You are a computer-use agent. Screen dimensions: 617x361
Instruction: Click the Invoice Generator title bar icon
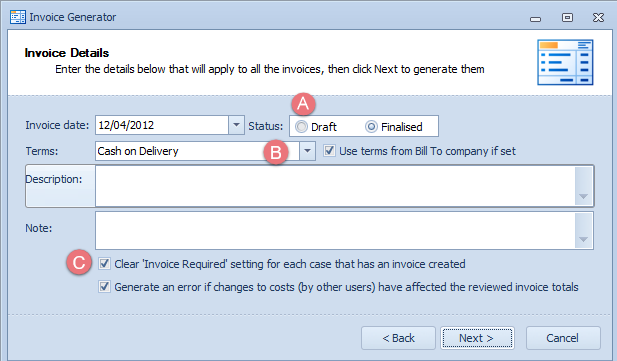click(x=18, y=17)
